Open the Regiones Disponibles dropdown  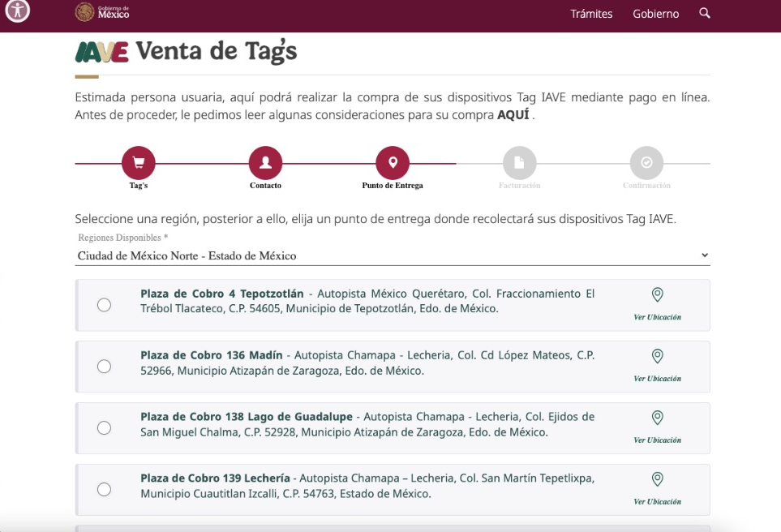tap(393, 255)
